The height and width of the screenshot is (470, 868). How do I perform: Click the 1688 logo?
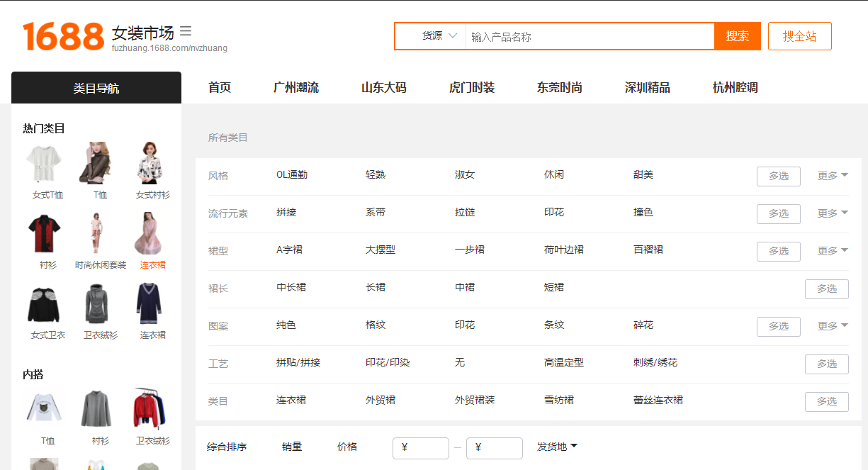click(x=63, y=36)
